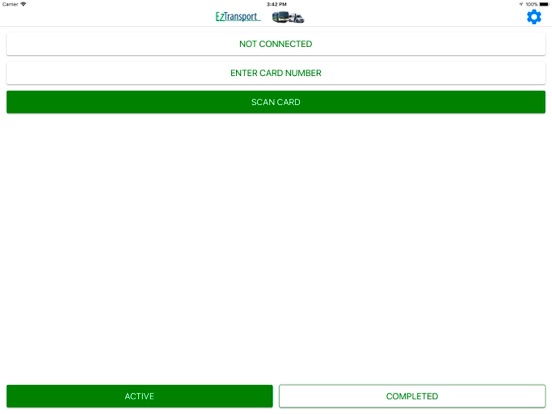Tap the 3:42 PM clock
Screen dimensions: 552x414
click(x=276, y=4)
